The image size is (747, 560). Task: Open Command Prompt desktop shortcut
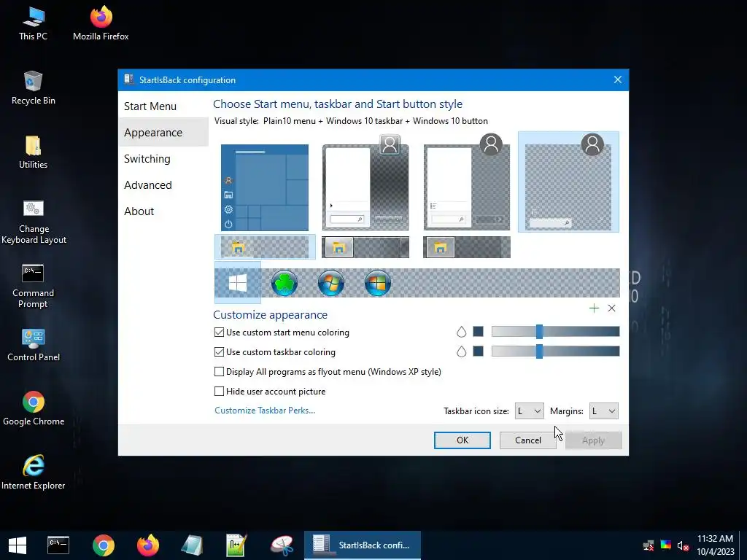[34, 286]
